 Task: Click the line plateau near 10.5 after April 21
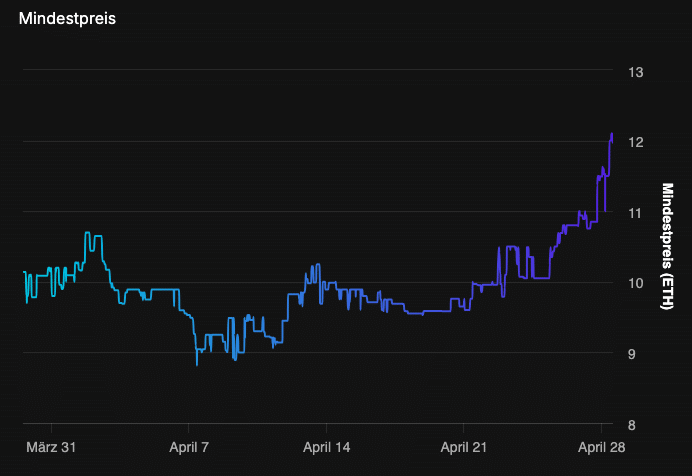point(511,247)
